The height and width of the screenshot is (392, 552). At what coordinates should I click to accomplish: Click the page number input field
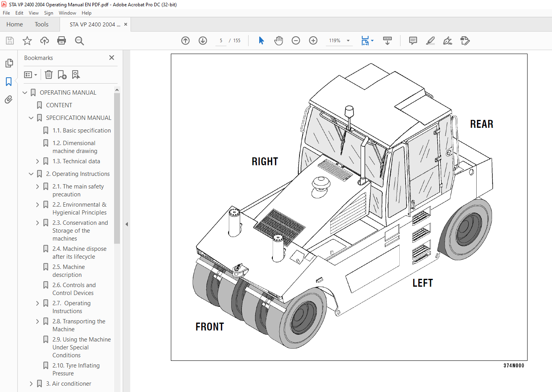[221, 41]
